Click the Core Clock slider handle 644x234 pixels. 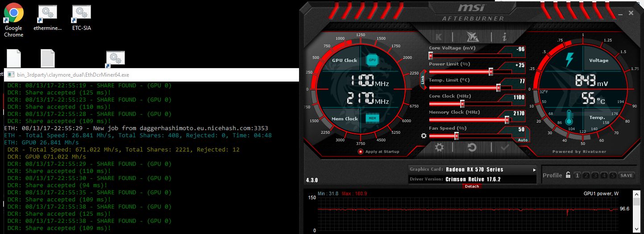[x=462, y=104]
